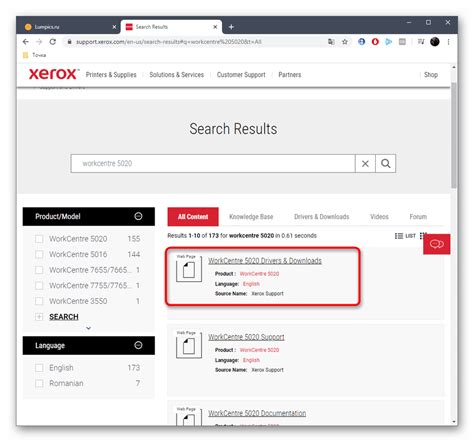Image resolution: width=474 pixels, height=442 pixels.
Task: Check the WorkCentre 3550 filter checkbox
Action: click(x=39, y=301)
